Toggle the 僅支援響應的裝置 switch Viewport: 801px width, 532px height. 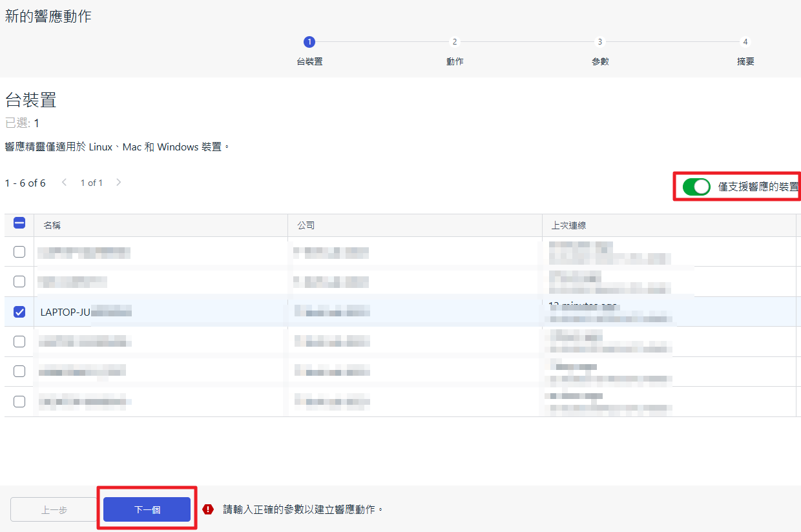696,187
